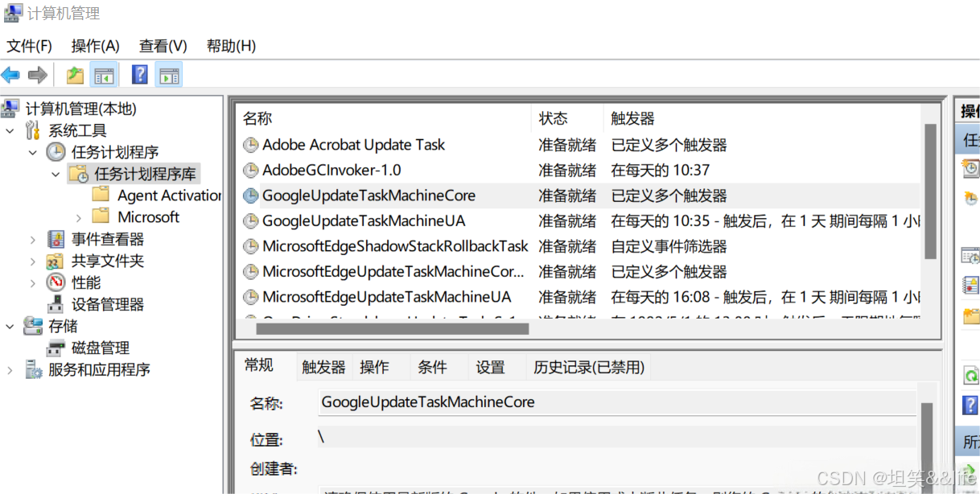Sort tasks by 触发器 column header

[x=761, y=118]
